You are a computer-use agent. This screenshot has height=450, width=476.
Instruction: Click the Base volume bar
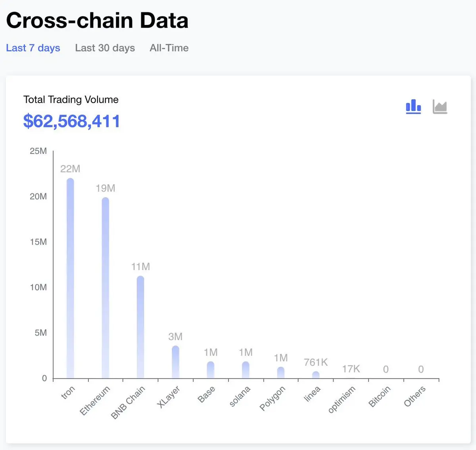[211, 370]
